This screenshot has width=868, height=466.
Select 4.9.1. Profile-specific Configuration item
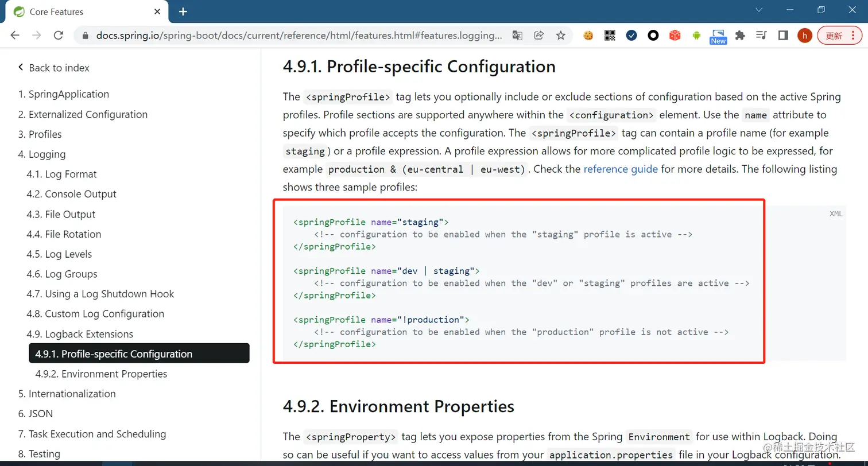click(139, 354)
